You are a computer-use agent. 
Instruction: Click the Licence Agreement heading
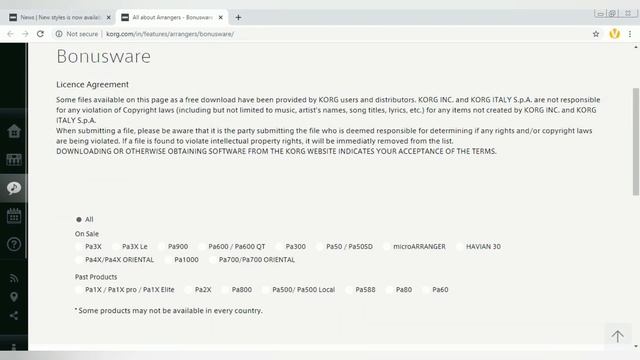tap(92, 84)
